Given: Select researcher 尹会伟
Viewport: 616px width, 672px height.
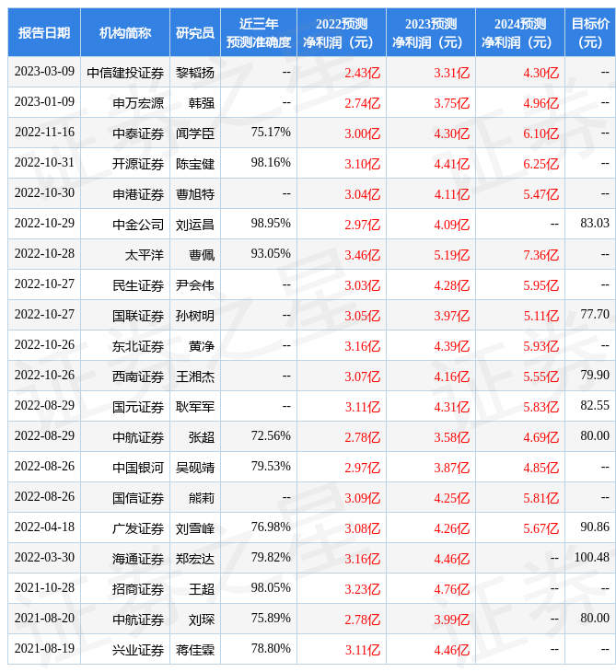Looking at the screenshot, I should point(194,285).
